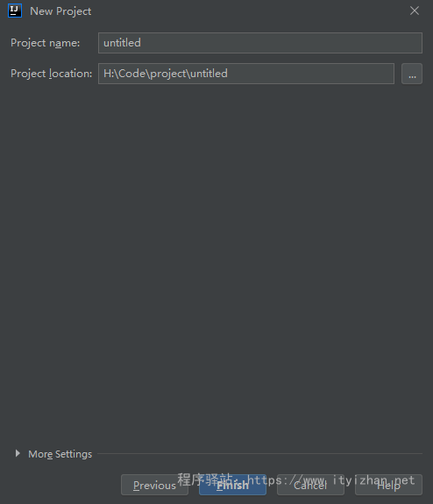Click Finish to create the project
The width and height of the screenshot is (433, 504).
[x=232, y=485]
